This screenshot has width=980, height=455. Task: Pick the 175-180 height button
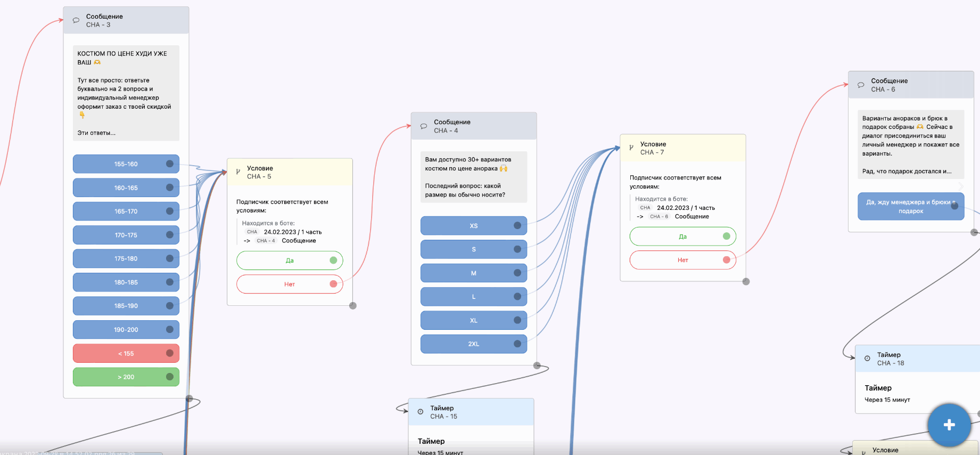click(x=126, y=258)
